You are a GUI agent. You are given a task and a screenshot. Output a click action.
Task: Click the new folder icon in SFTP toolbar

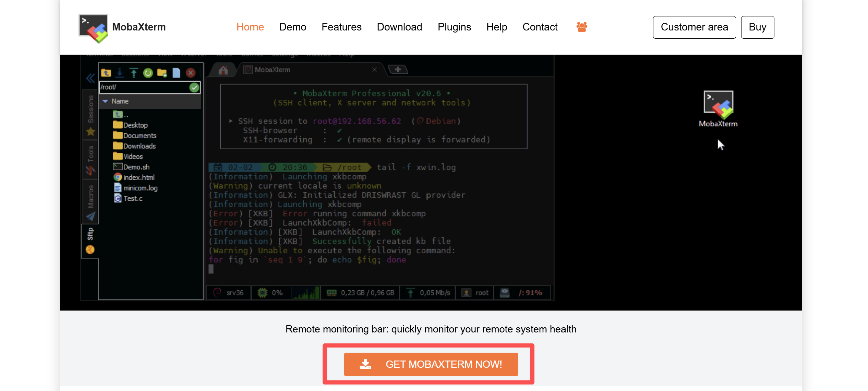(162, 73)
